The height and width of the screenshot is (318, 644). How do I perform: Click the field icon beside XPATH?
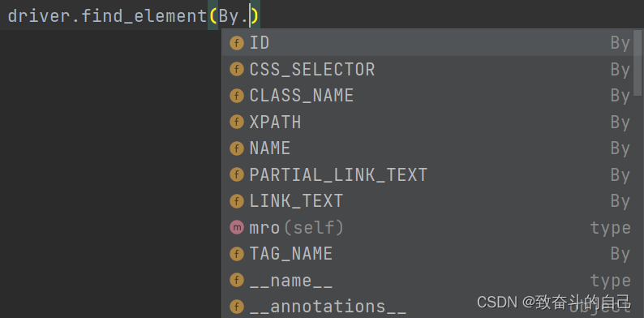(x=237, y=122)
